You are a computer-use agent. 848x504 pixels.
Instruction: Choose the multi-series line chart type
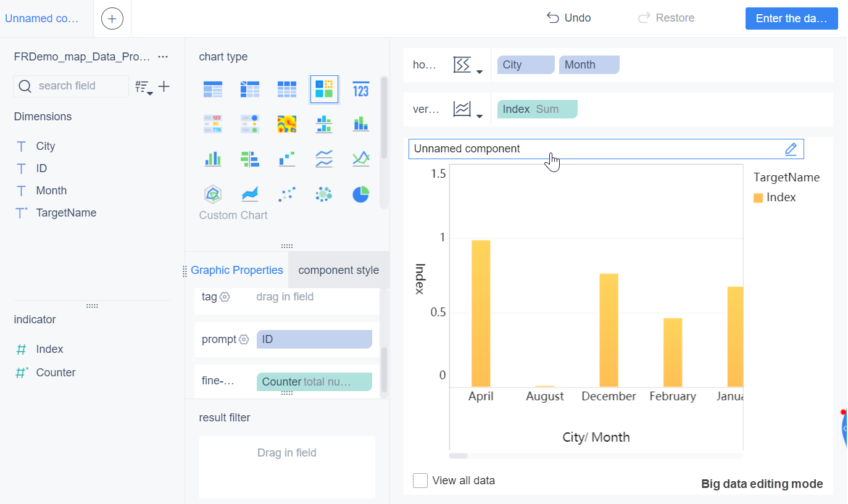click(x=361, y=159)
